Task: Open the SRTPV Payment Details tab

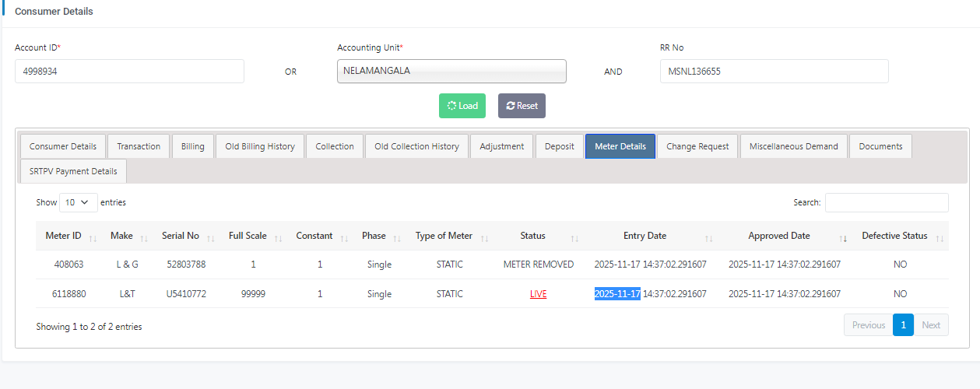Action: pos(73,171)
